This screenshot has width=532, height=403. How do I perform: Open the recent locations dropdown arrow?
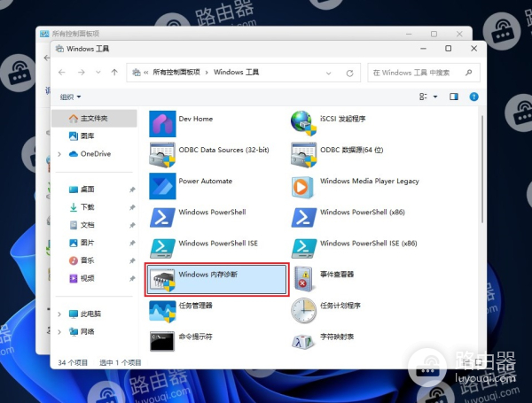coord(98,73)
